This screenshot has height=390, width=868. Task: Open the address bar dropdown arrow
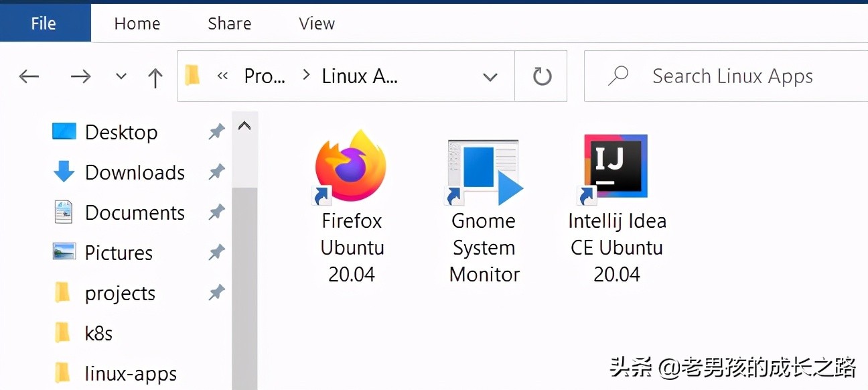click(490, 76)
